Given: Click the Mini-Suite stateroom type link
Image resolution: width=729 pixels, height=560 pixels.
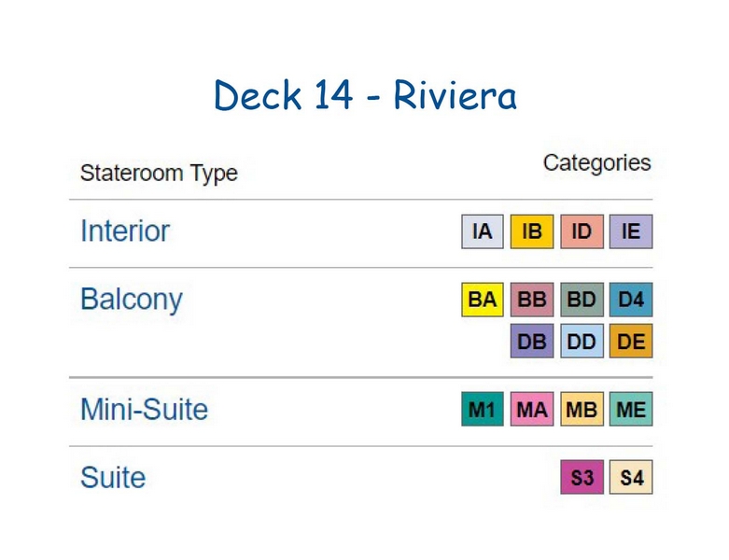Looking at the screenshot, I should 144,410.
